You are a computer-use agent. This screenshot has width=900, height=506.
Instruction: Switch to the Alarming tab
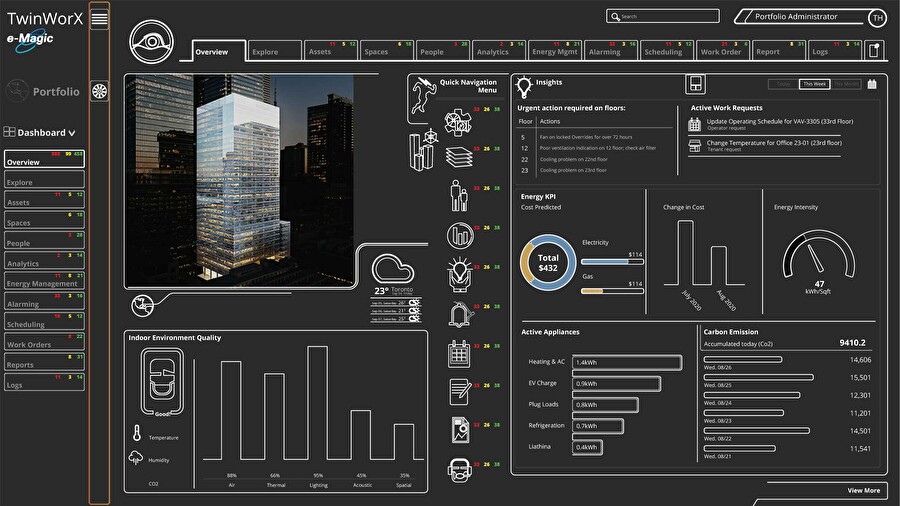pyautogui.click(x=611, y=50)
